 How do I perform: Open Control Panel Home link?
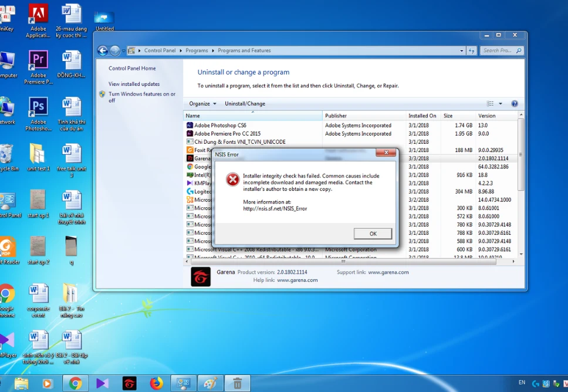coord(132,68)
